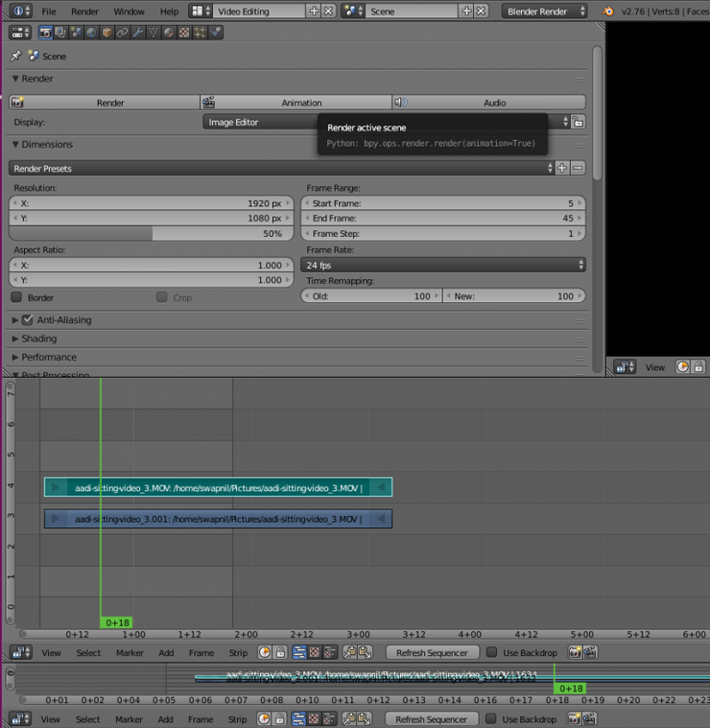The width and height of the screenshot is (710, 728).
Task: Switch to the Render Layers properties tab
Action: [60, 33]
